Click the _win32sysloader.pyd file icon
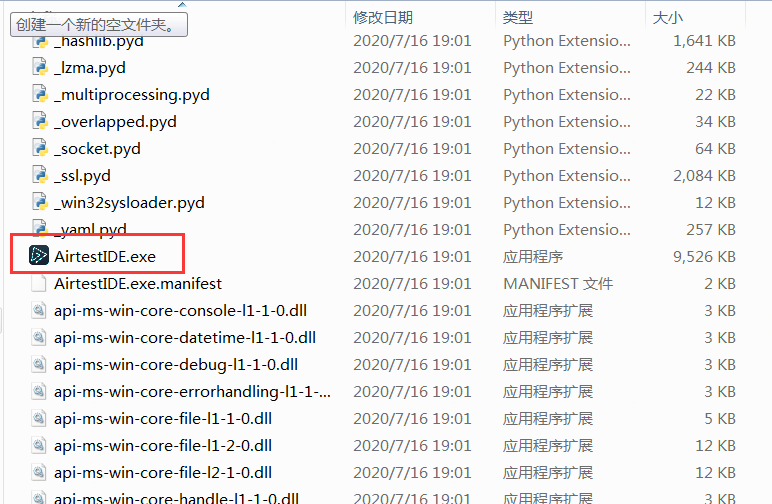Screen dimensions: 772x504 point(39,202)
